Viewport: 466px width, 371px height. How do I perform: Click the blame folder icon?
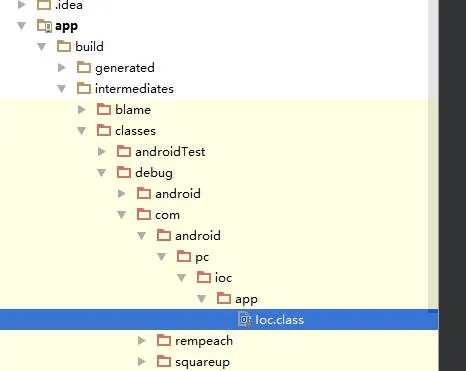pos(104,109)
